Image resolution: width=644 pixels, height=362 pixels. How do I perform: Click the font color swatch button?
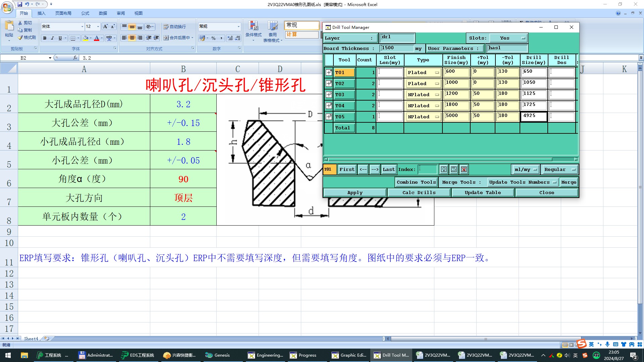point(97,38)
